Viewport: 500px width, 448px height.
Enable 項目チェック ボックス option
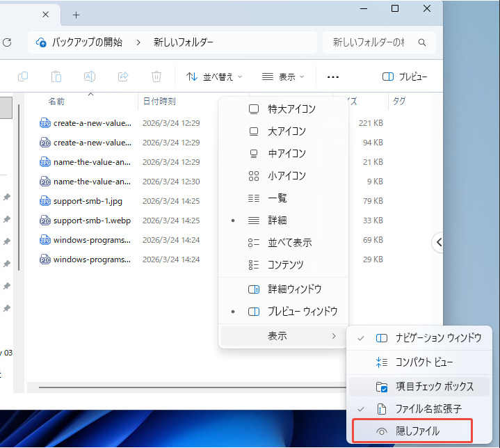tap(419, 387)
